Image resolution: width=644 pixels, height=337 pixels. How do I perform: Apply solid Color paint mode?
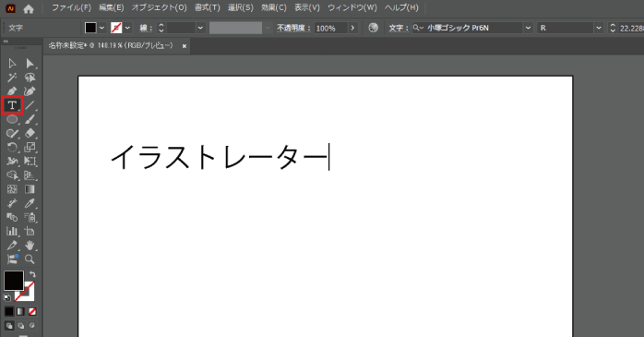coord(9,311)
